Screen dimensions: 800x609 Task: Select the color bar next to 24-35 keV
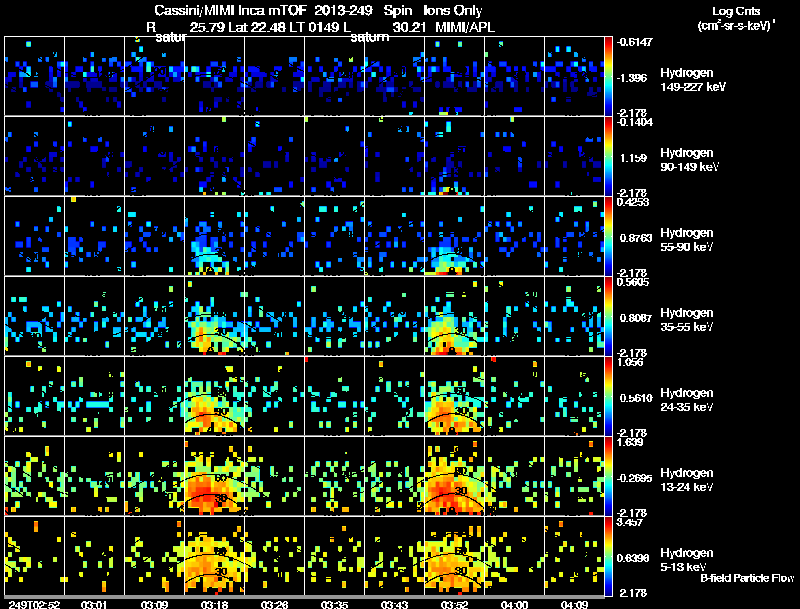coord(608,396)
